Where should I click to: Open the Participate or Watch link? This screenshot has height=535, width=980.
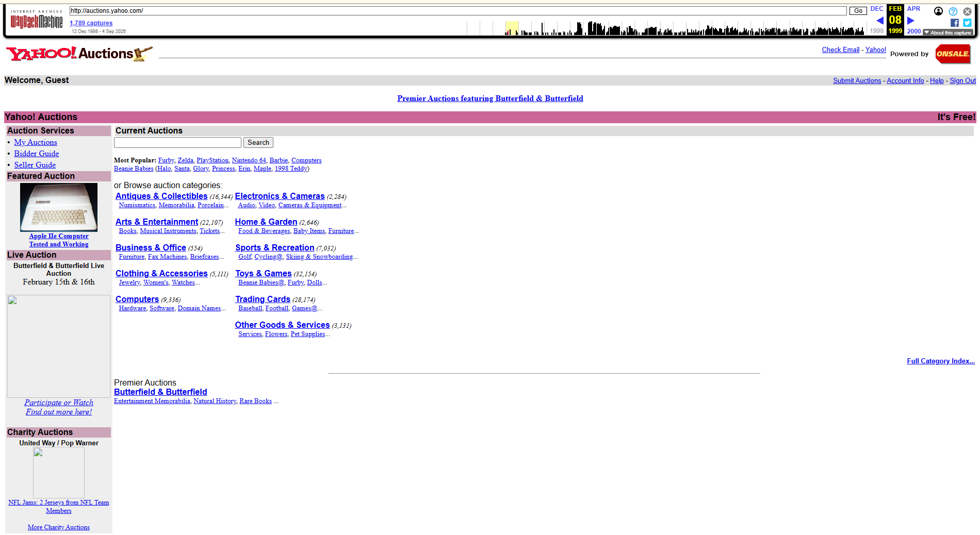[59, 403]
